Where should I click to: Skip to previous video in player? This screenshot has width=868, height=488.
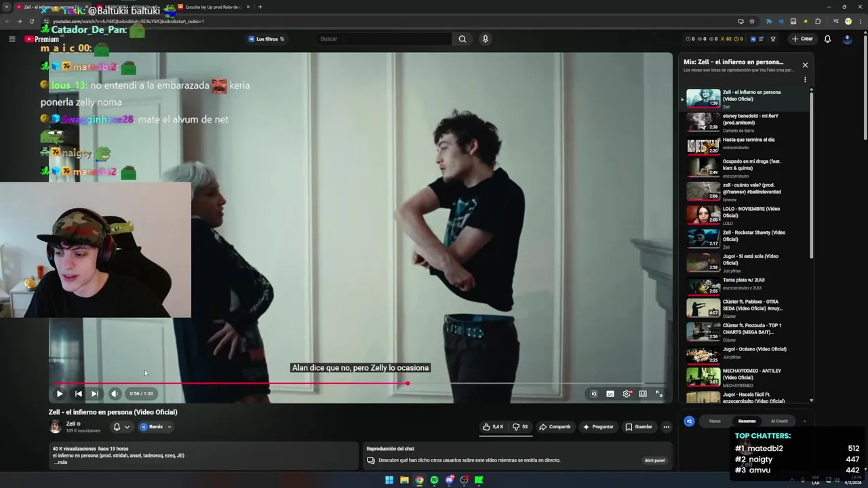[78, 394]
